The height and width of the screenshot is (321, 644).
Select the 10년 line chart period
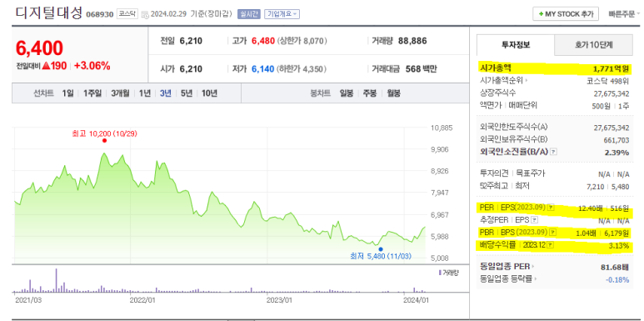tap(209, 93)
